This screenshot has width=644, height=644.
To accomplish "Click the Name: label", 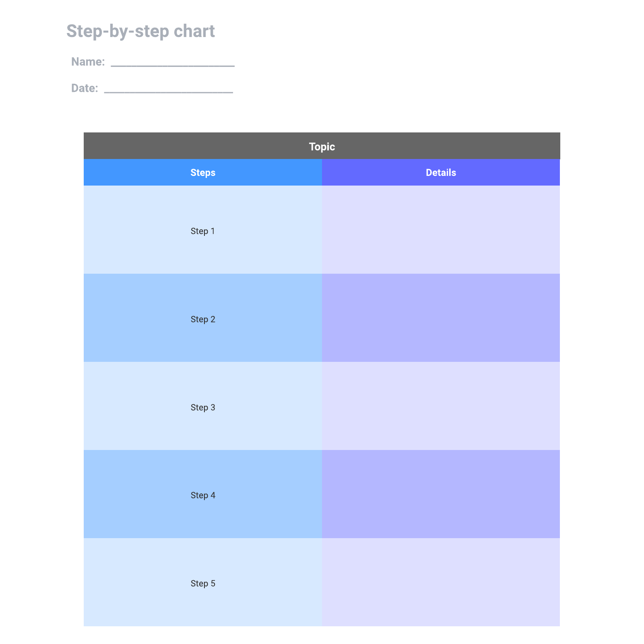I will point(88,62).
